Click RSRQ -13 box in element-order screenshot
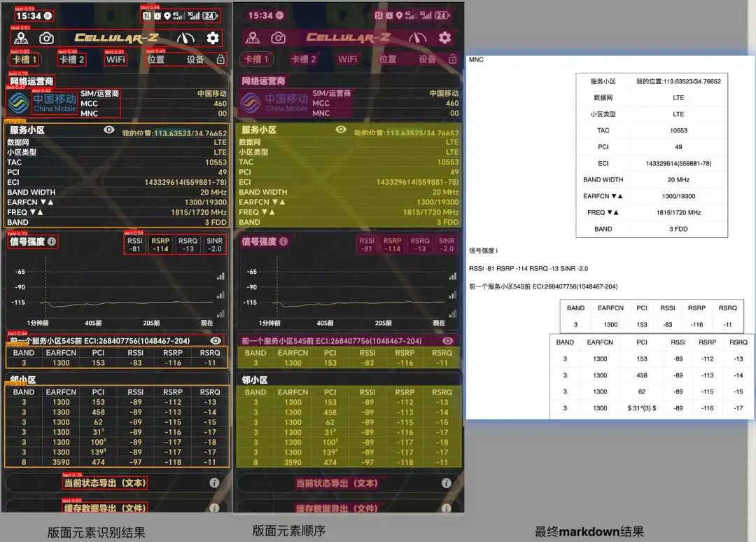756x542 pixels. coord(420,244)
